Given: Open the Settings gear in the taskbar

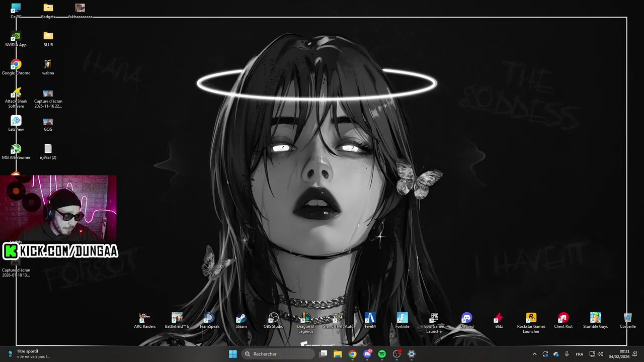Looking at the screenshot, I should [x=412, y=354].
